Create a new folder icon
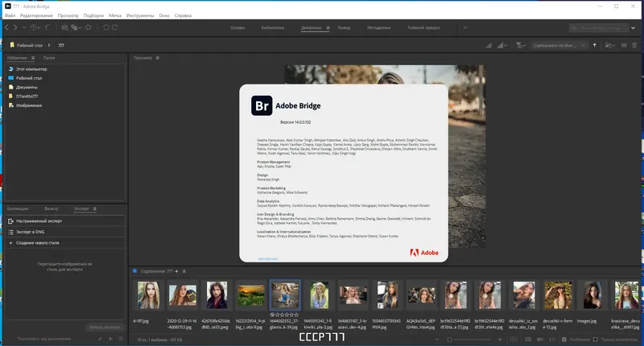The width and height of the screenshot is (644, 346). (624, 45)
